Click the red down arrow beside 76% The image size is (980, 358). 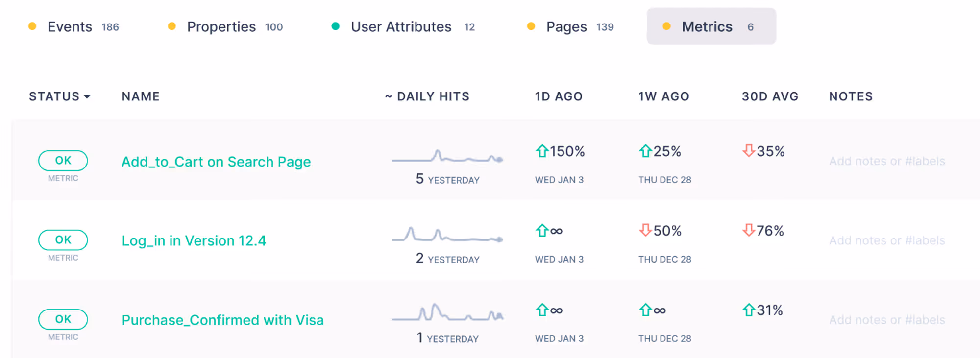(749, 230)
